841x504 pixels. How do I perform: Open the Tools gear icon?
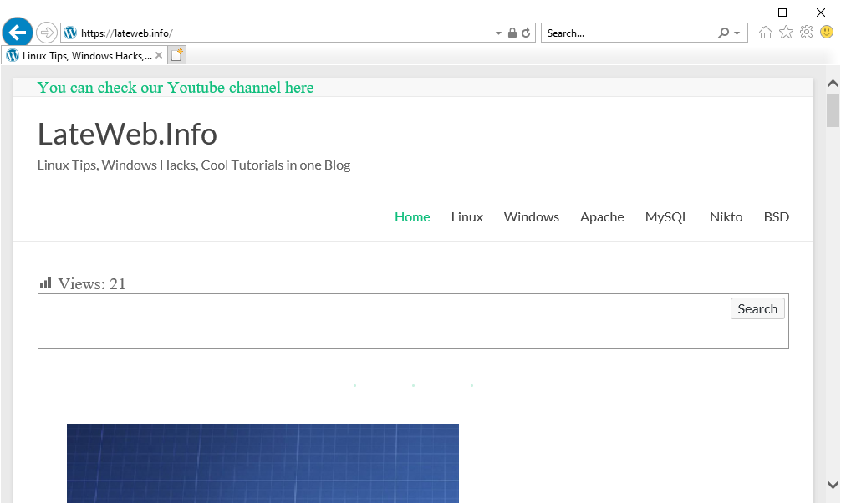pos(807,33)
